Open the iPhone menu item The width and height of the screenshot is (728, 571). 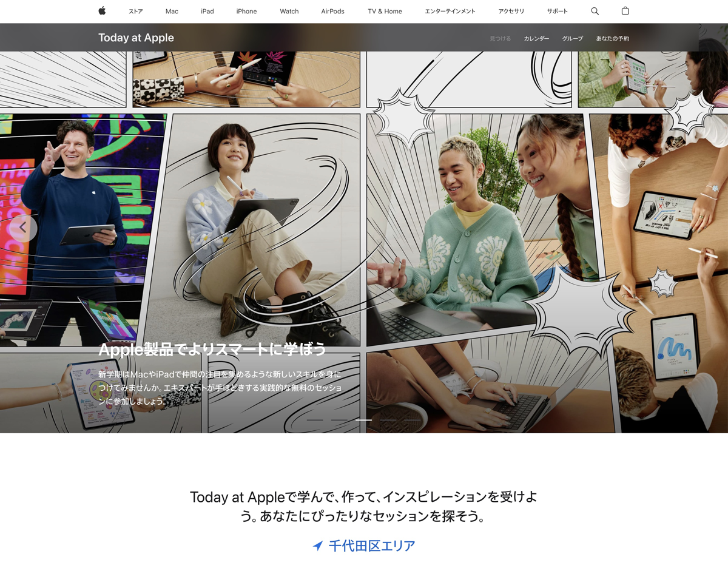pyautogui.click(x=246, y=11)
